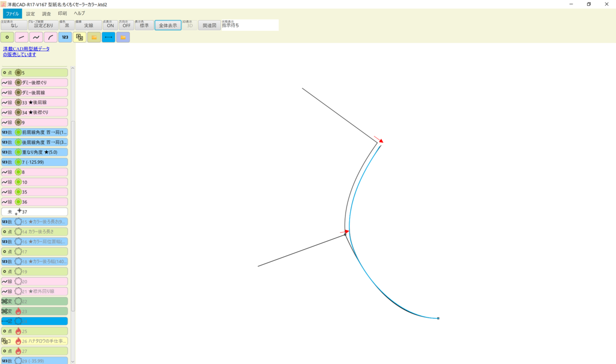The image size is (616, 364).
Task: Select line row 9
Action: 34,122
